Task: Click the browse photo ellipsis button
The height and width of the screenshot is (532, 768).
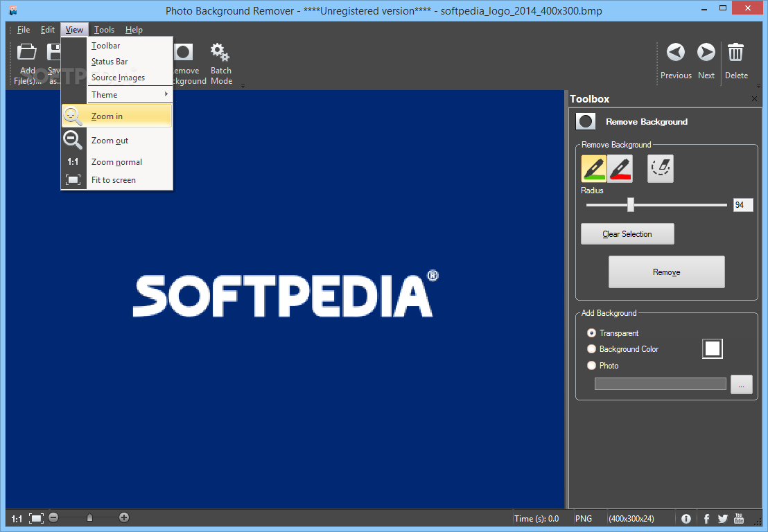Action: (742, 384)
